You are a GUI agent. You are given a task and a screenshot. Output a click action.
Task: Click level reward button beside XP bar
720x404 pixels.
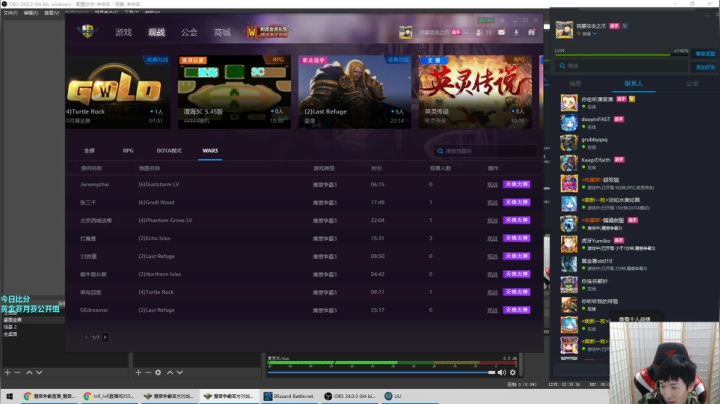click(705, 54)
